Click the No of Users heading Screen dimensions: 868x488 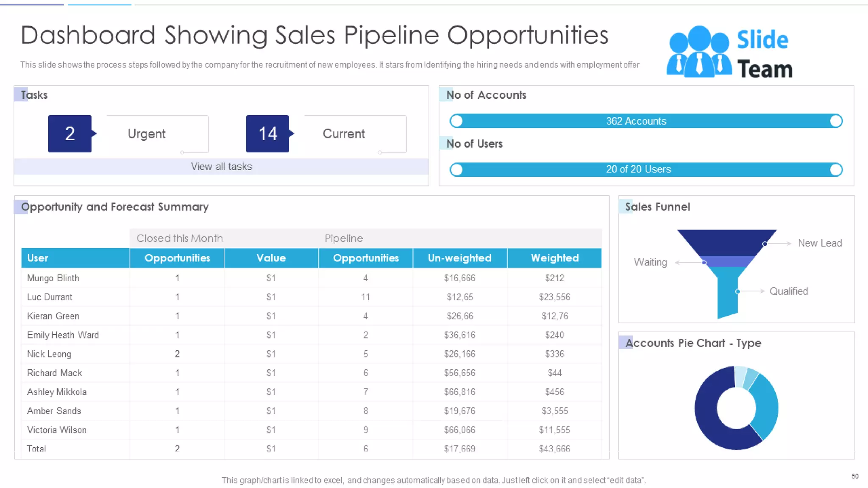tap(474, 144)
